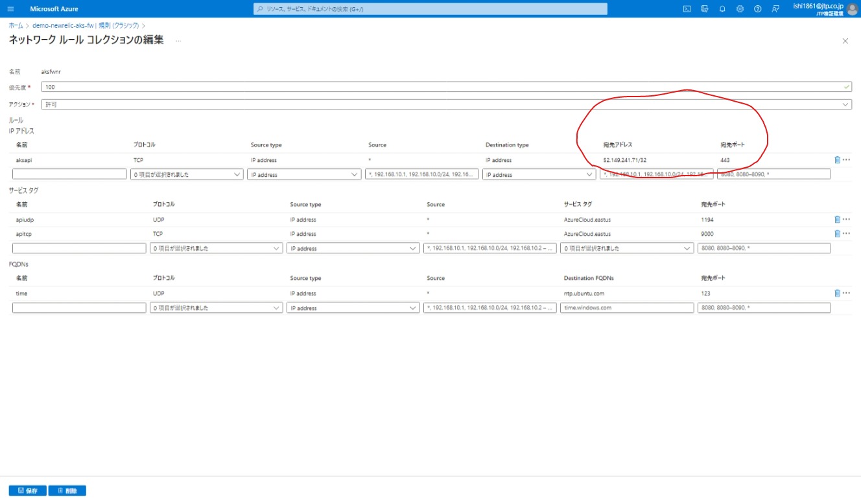Select the aksapi rule name

(x=24, y=160)
